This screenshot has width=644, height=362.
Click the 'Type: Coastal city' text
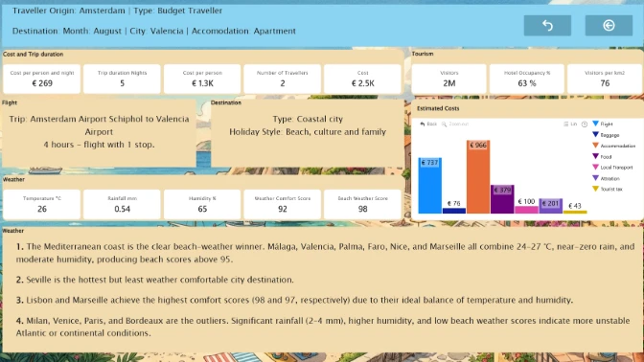pos(308,119)
